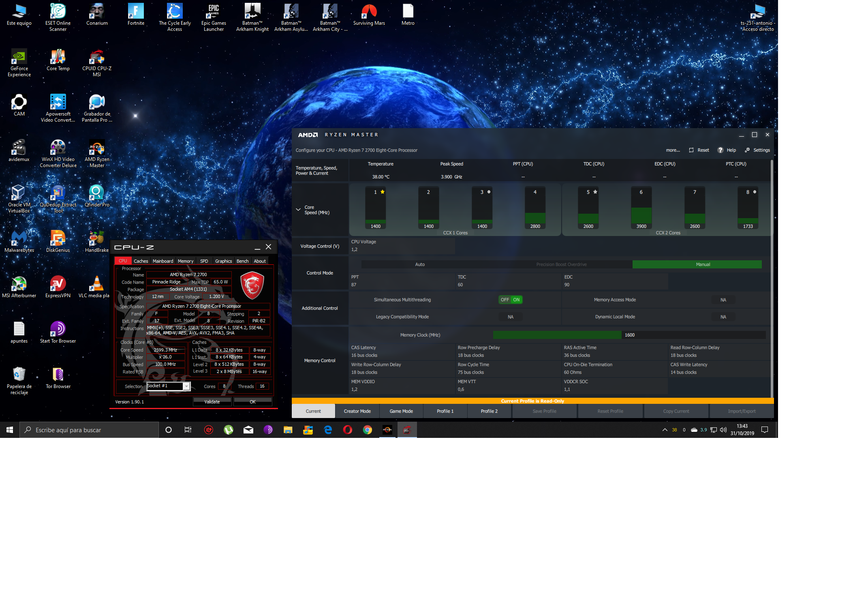The width and height of the screenshot is (868, 609).
Task: Launch Oracle VM VirtualBox from the desktop
Action: click(x=19, y=199)
